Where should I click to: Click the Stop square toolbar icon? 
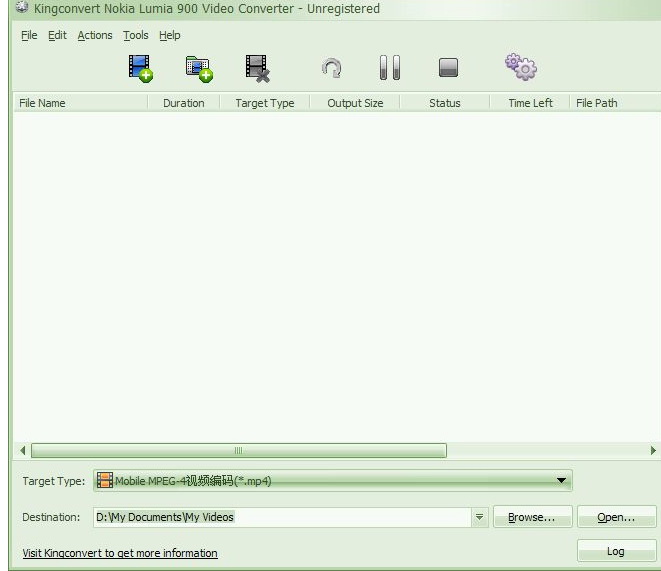click(448, 68)
